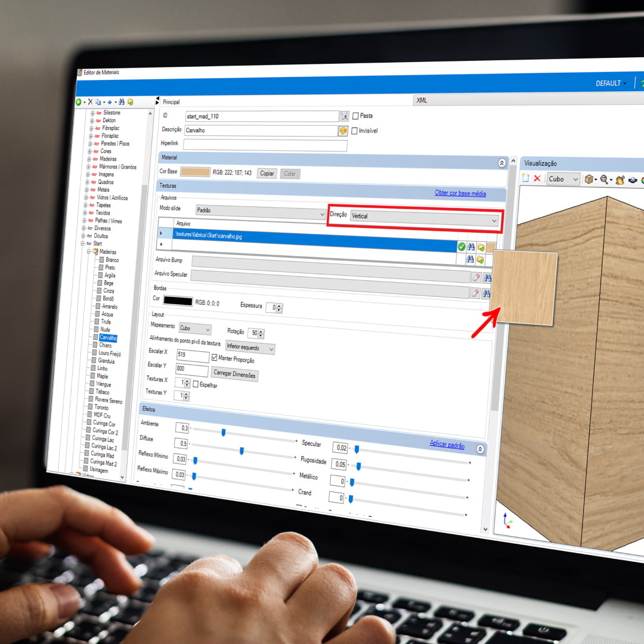Select the Principal tab

[x=171, y=102]
